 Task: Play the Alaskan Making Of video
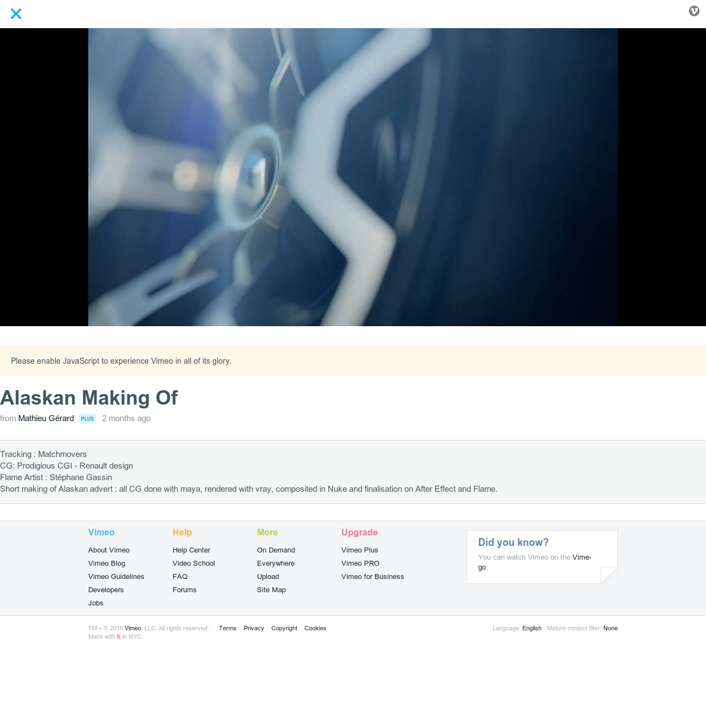tap(353, 177)
